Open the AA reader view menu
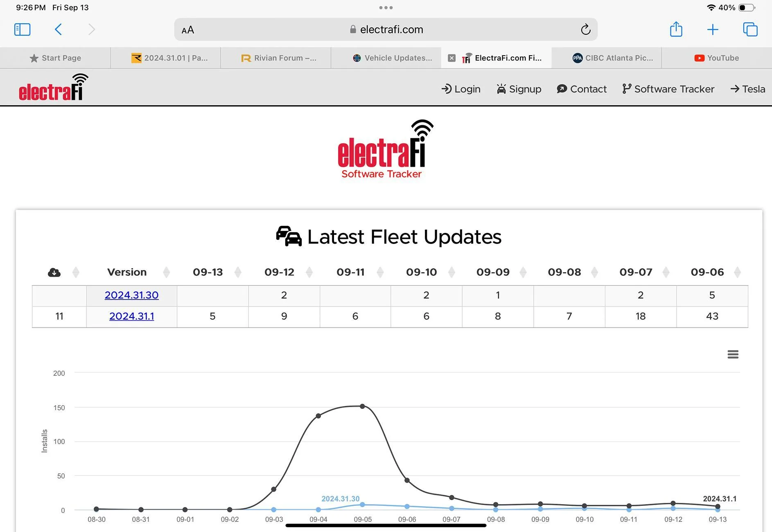This screenshot has width=772, height=532. [188, 30]
